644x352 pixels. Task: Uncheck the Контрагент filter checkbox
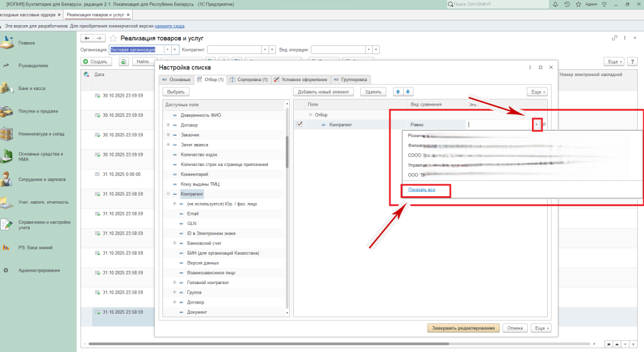[299, 124]
